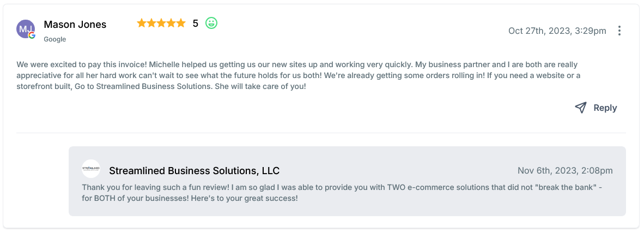Click the green smiley sentiment icon
Viewport: 644px width, 232px height.
pos(211,23)
